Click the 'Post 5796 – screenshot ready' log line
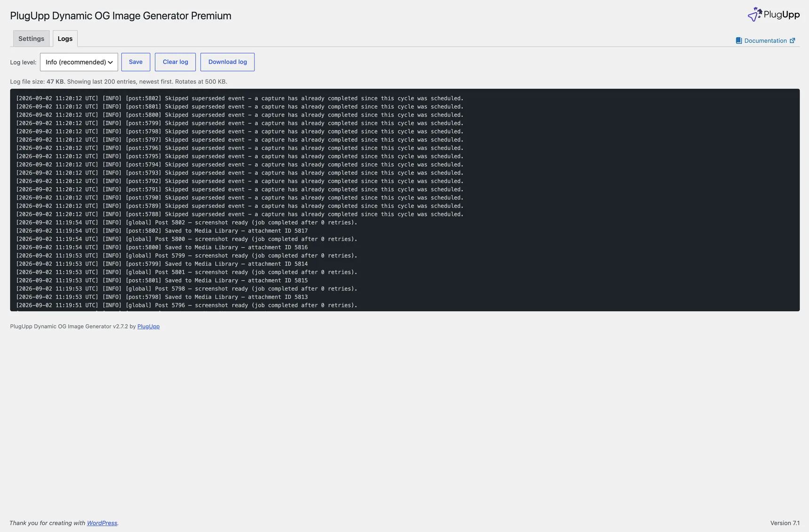Viewport: 809px width, 532px height. tap(187, 305)
